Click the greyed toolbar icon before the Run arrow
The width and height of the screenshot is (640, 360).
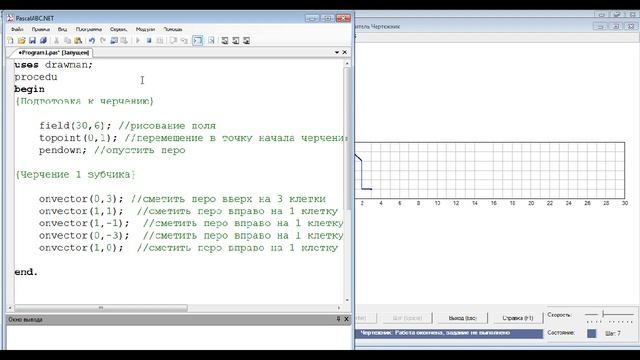124,40
